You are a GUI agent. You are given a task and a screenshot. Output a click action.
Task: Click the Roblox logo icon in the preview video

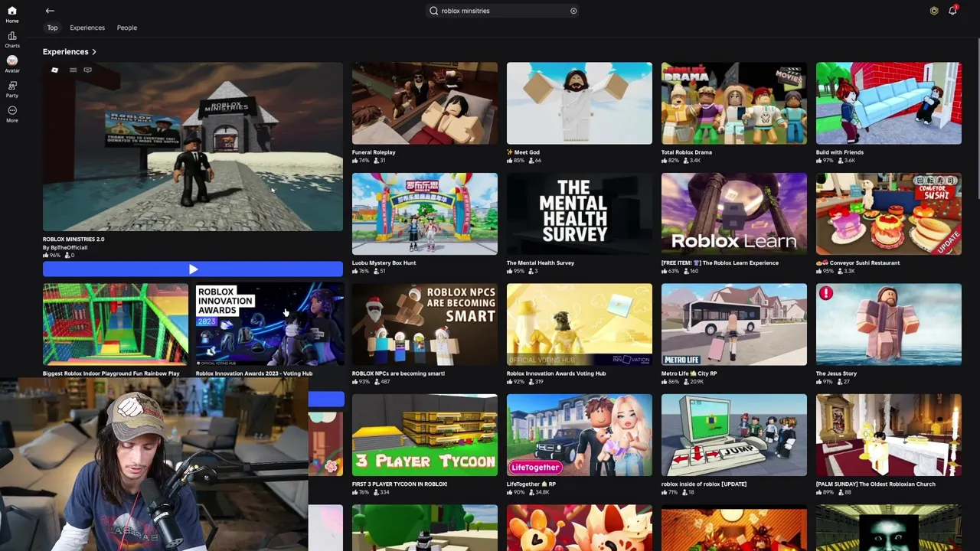pos(54,70)
